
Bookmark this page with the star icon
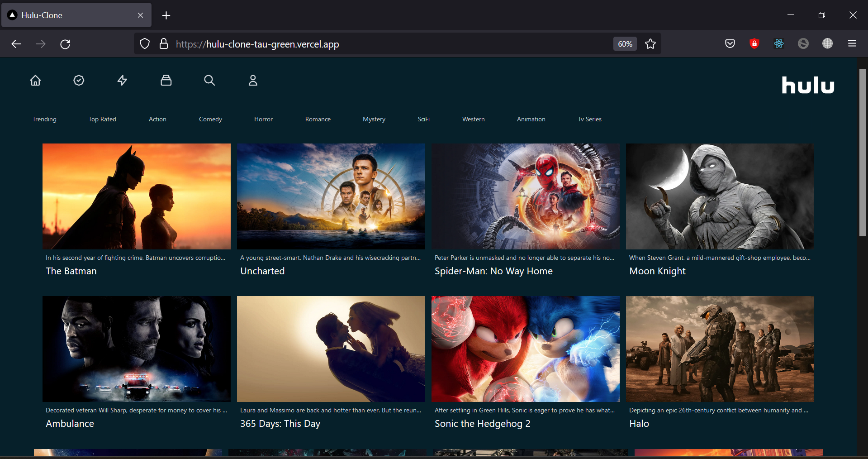tap(650, 44)
